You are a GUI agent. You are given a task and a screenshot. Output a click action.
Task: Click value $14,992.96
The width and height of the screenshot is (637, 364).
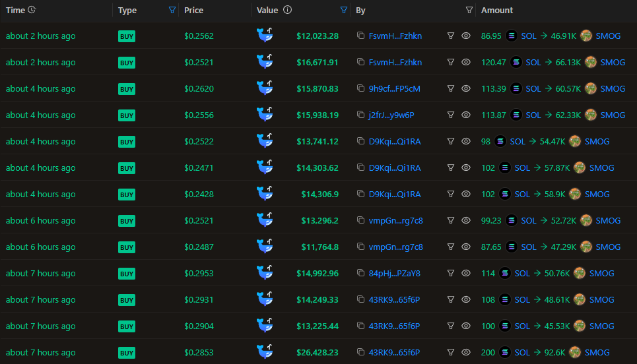point(318,274)
